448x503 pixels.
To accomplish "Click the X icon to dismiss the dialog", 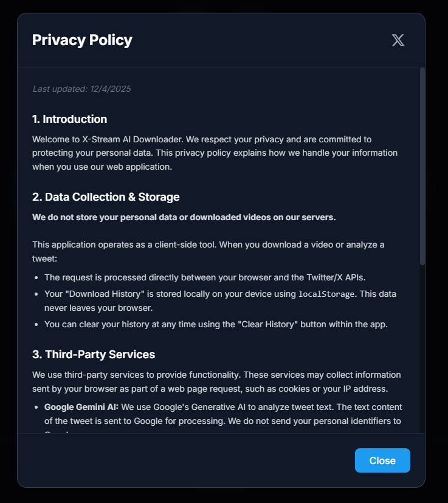I will click(x=398, y=40).
